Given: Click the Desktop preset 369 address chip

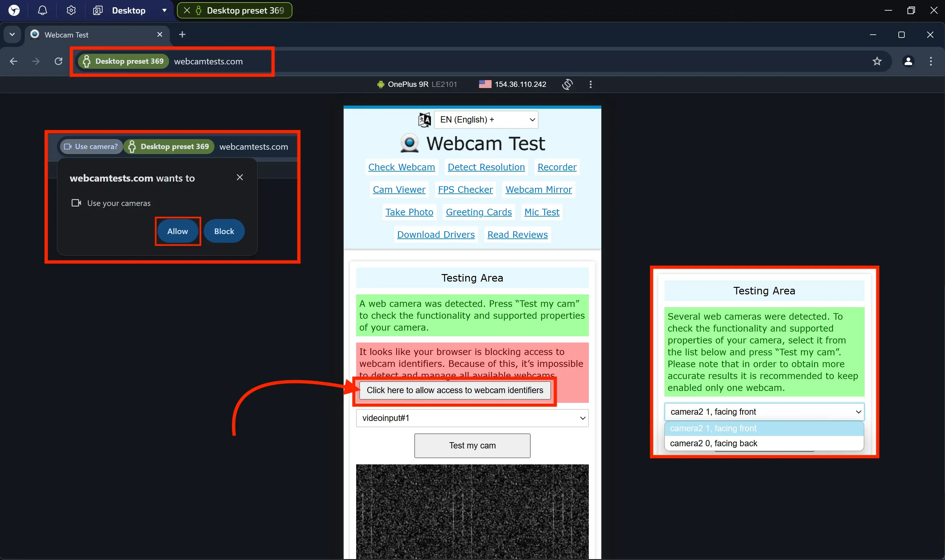Looking at the screenshot, I should pyautogui.click(x=124, y=61).
